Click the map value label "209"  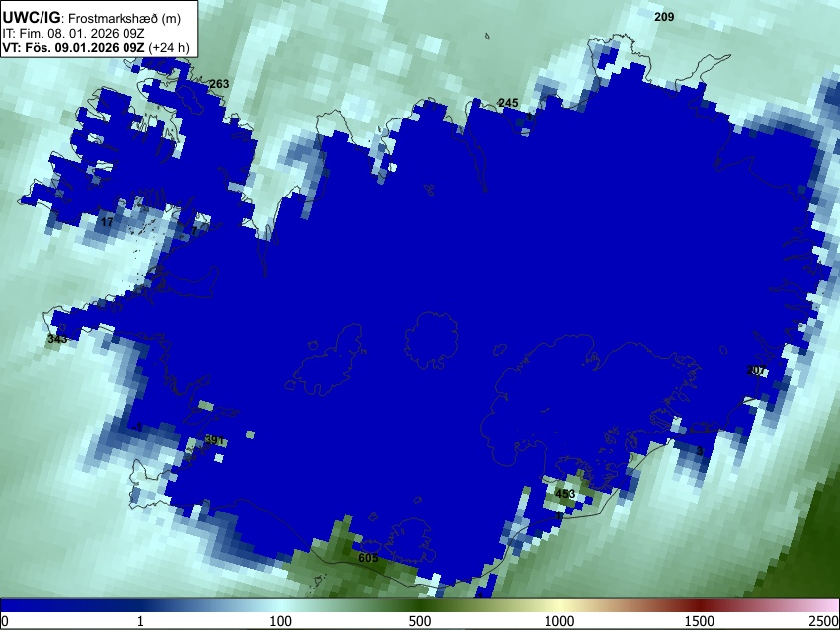(664, 17)
